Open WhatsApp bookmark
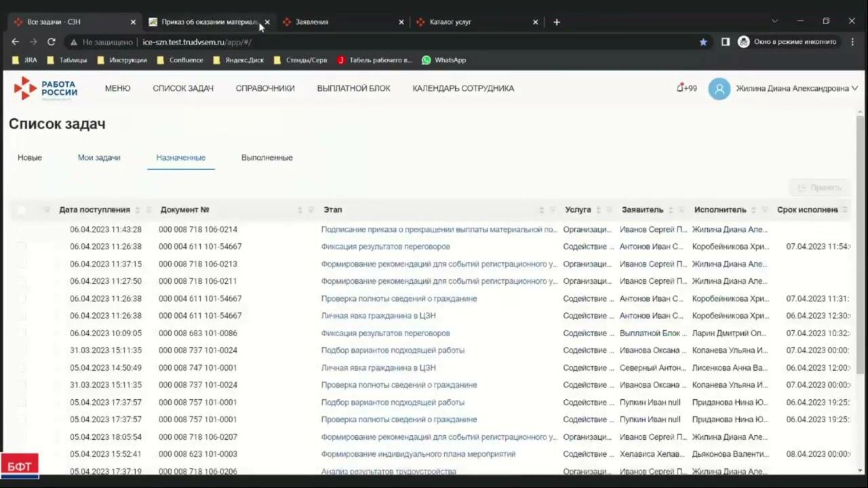The width and height of the screenshot is (868, 488). coord(443,60)
